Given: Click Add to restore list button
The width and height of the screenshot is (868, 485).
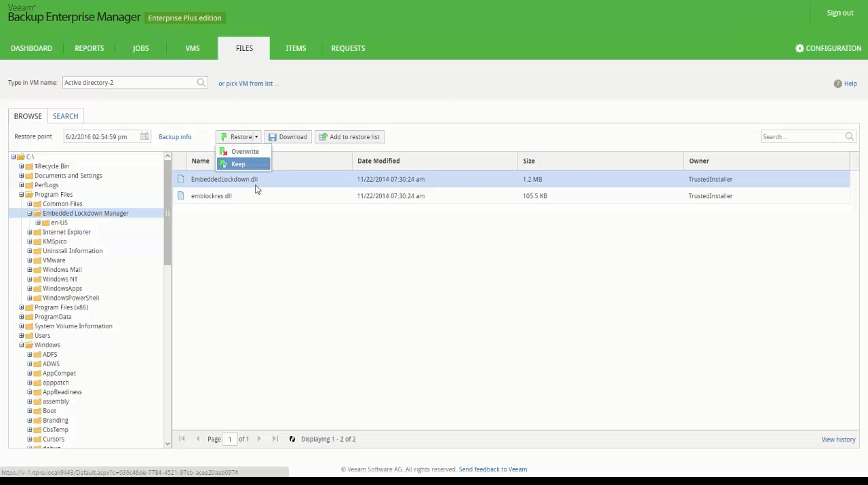Looking at the screenshot, I should (349, 137).
